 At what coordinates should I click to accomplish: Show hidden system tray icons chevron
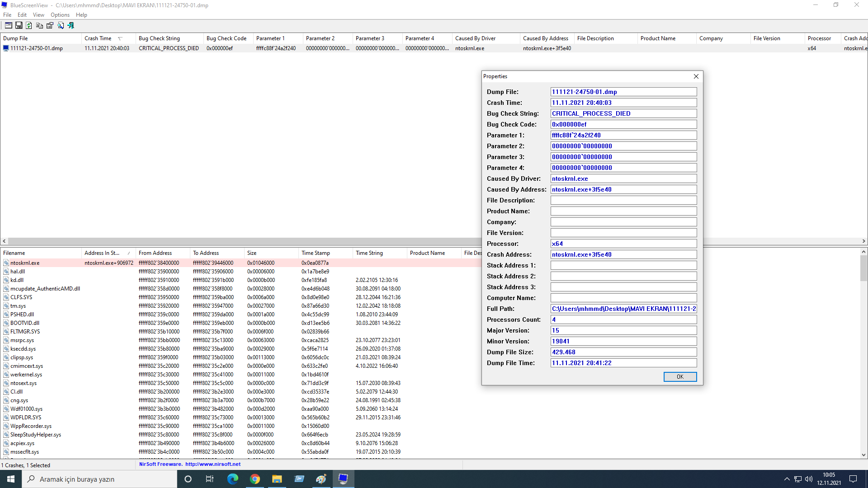pyautogui.click(x=787, y=479)
